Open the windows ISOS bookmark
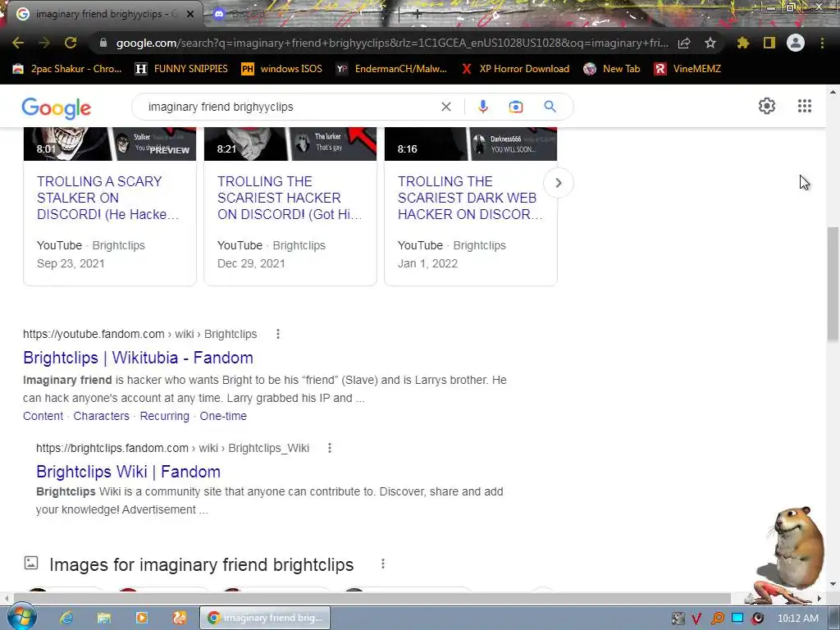Viewport: 840px width, 630px height. pyautogui.click(x=282, y=69)
